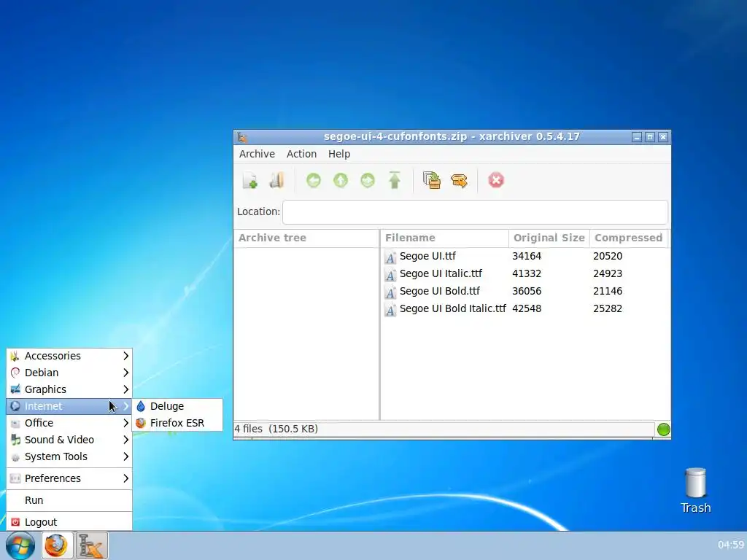Click the font icon beside Segoe UI.ttf
Screen dimensions: 747x560
point(390,257)
